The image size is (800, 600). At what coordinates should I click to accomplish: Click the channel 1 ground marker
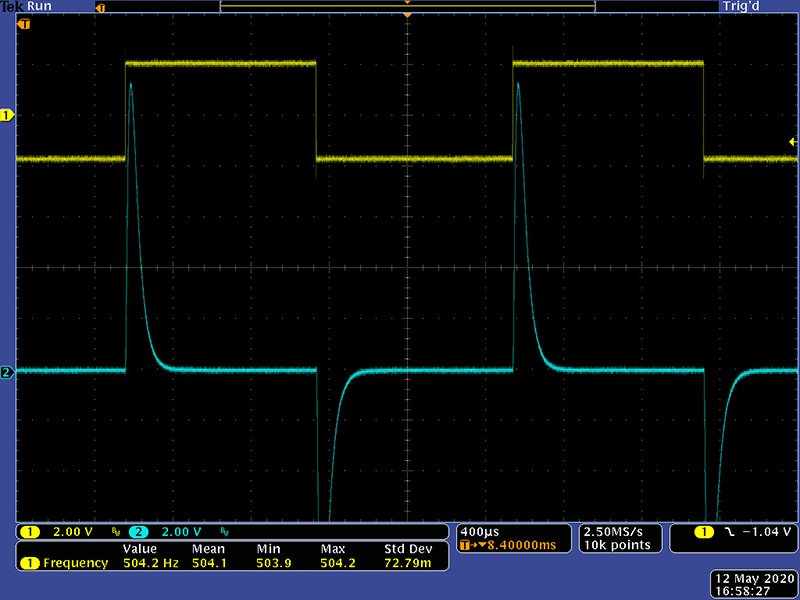8,115
